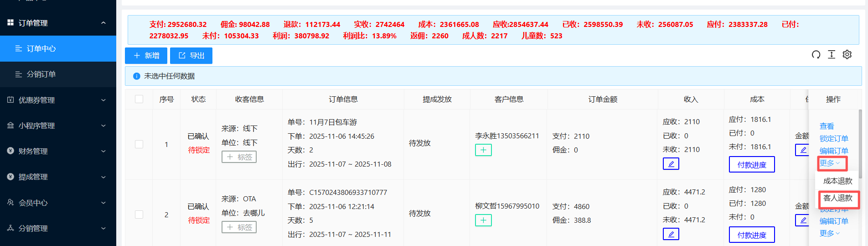Select 客人退款 from the dropdown menu

point(837,198)
